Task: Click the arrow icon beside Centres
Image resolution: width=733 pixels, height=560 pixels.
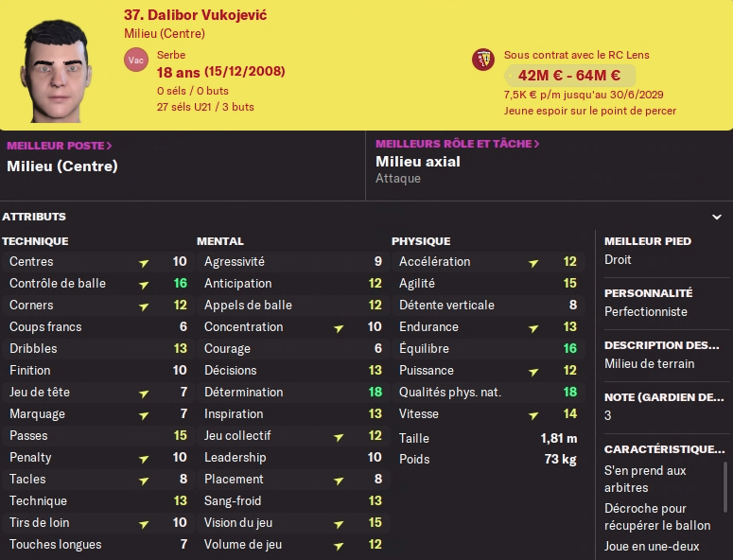Action: (144, 262)
